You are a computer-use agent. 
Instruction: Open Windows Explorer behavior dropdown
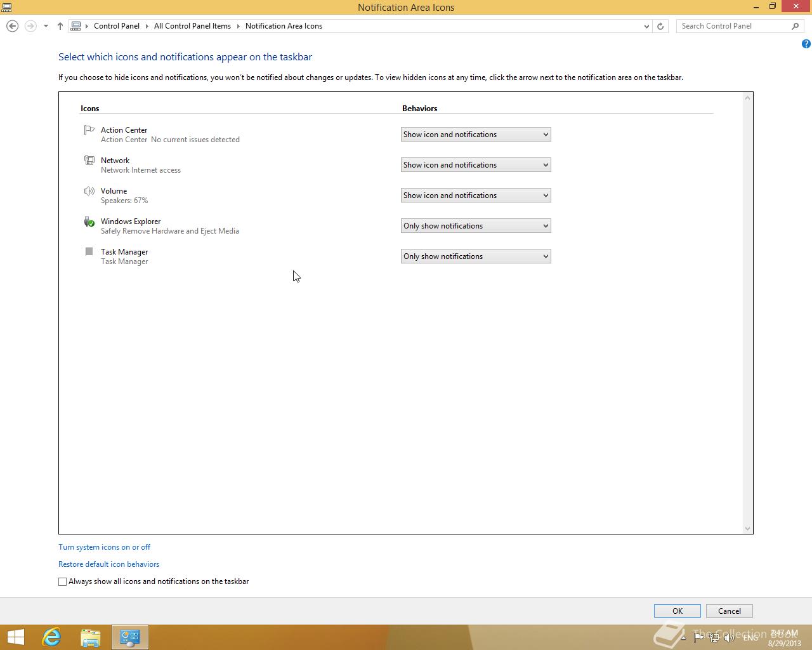(476, 226)
